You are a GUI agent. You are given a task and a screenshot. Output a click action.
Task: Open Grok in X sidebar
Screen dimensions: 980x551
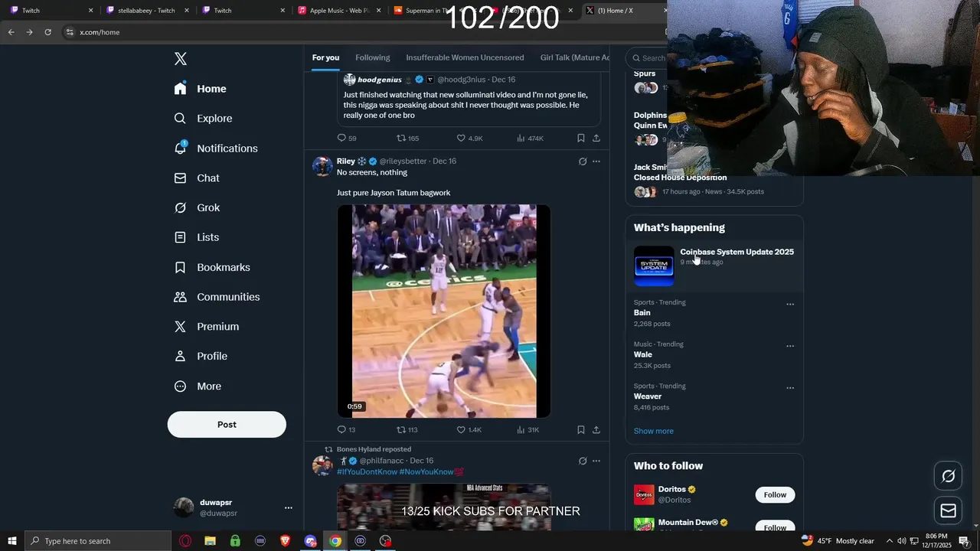(197, 207)
